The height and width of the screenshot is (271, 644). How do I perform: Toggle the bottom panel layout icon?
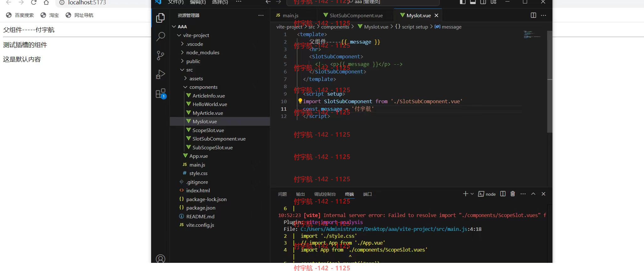[473, 2]
